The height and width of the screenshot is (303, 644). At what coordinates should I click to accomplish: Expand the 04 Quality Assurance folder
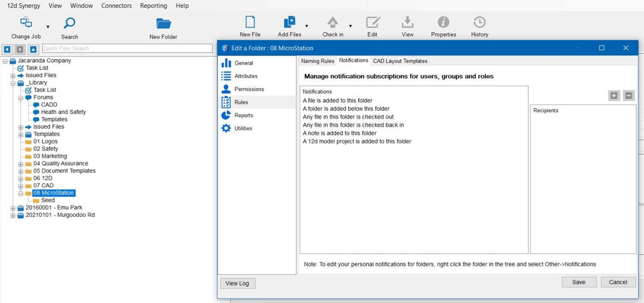click(x=21, y=164)
